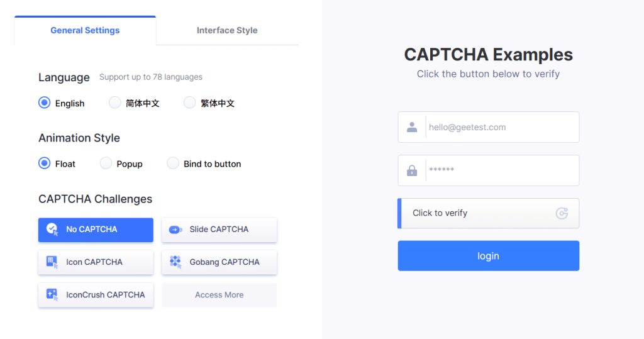The image size is (644, 339).
Task: Click the CAPTCHA Examples heading
Action: click(x=488, y=55)
